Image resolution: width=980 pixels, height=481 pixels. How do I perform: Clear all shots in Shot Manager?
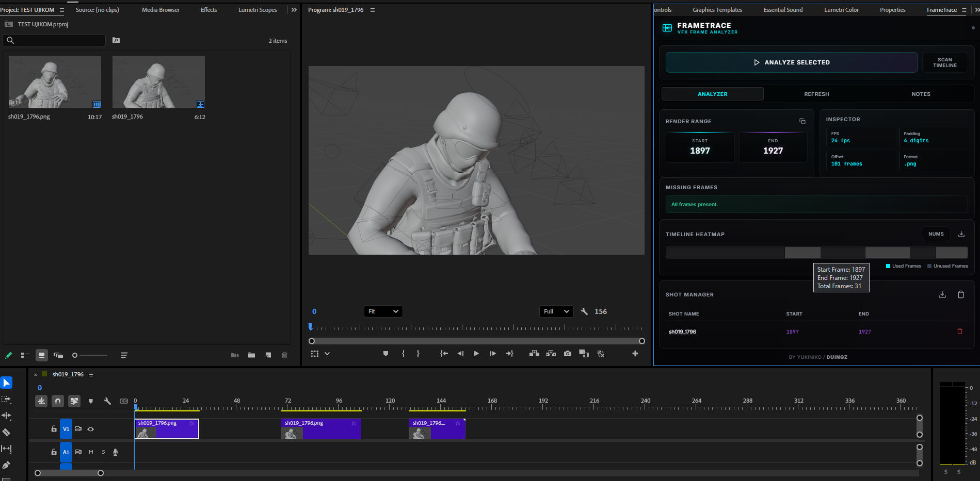click(961, 294)
